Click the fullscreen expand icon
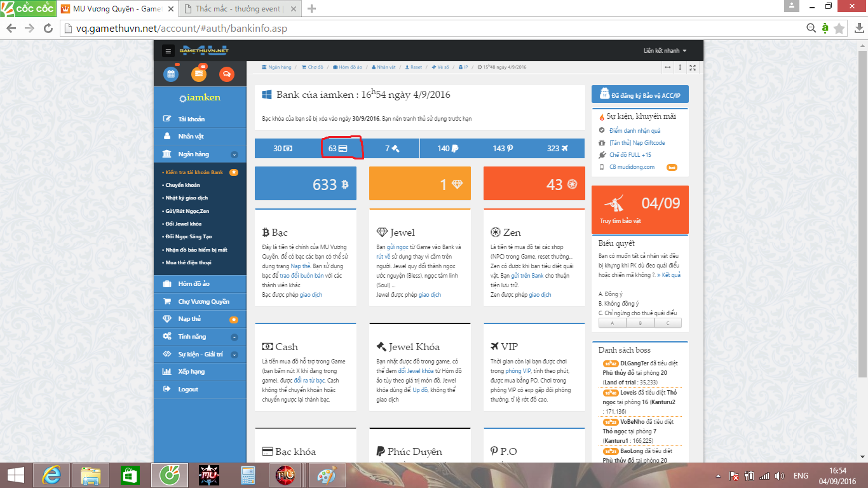Image resolution: width=868 pixels, height=488 pixels. click(693, 67)
